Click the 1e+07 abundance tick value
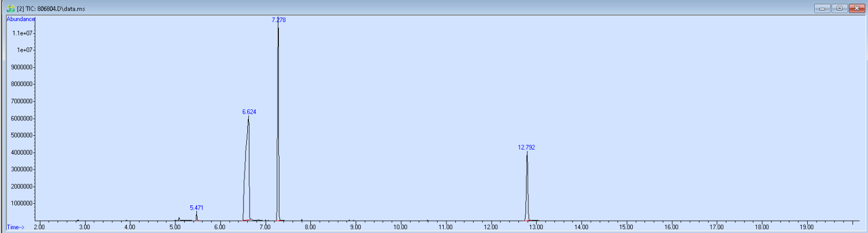Image resolution: width=868 pixels, height=233 pixels. tap(24, 50)
